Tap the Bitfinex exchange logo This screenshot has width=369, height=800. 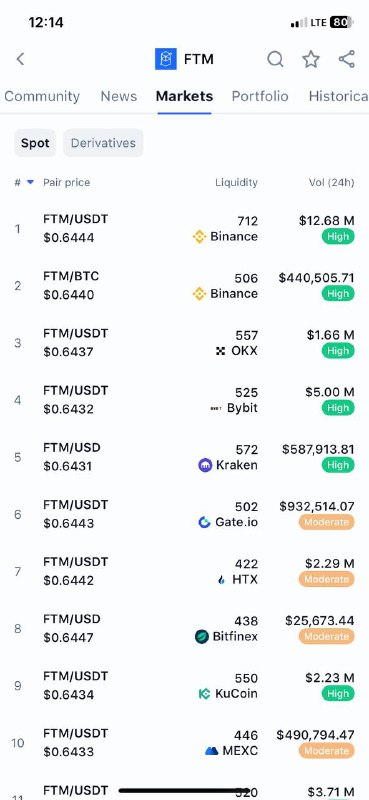(x=202, y=637)
